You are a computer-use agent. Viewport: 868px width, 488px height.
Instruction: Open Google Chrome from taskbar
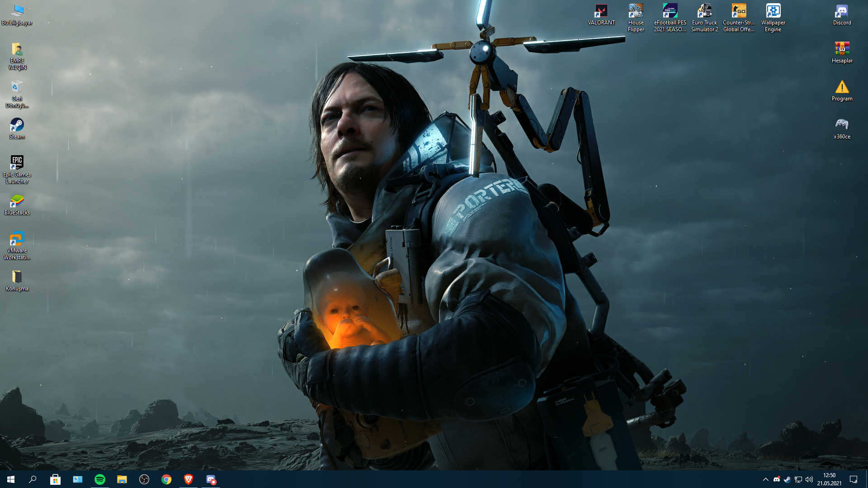tap(166, 479)
